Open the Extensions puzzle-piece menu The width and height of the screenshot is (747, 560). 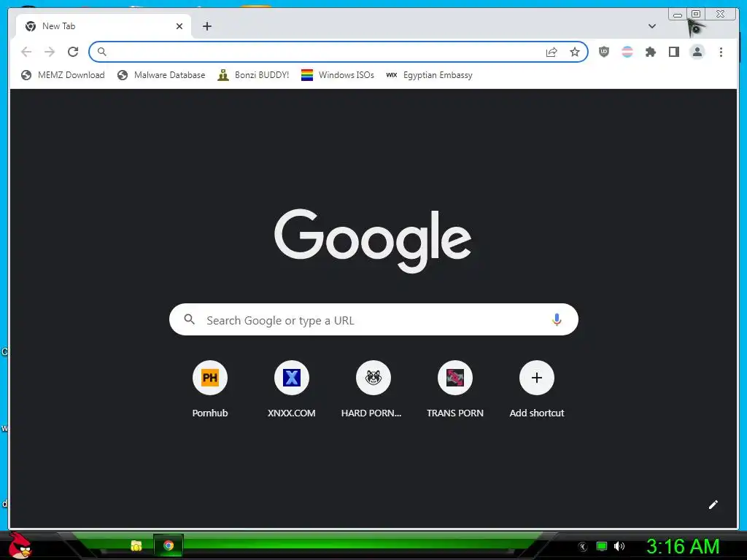coord(650,52)
